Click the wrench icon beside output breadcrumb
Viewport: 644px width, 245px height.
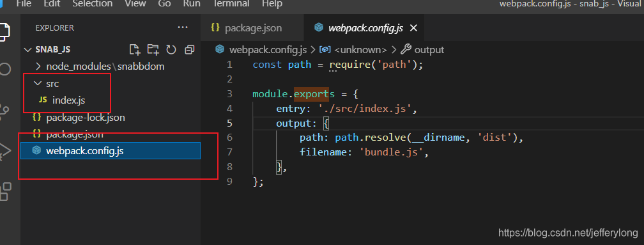coord(406,49)
